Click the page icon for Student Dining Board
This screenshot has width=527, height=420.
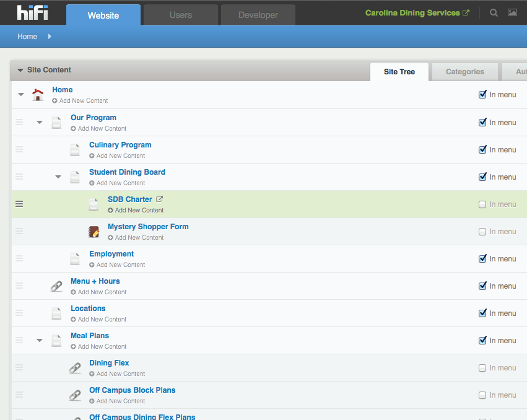point(75,177)
